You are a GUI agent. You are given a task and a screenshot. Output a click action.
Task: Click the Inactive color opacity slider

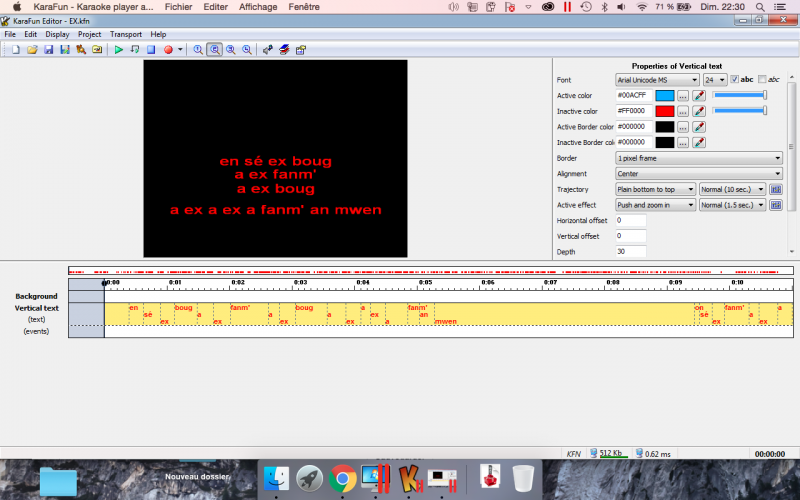(x=740, y=110)
